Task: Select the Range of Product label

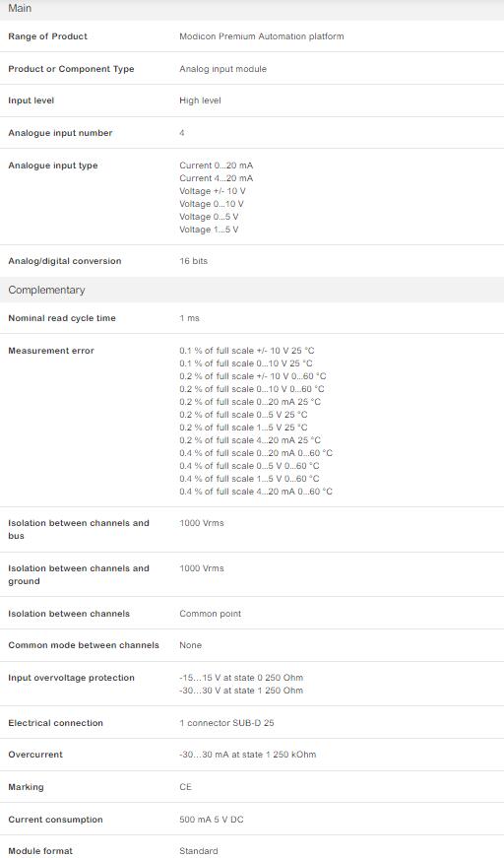Action: click(47, 36)
